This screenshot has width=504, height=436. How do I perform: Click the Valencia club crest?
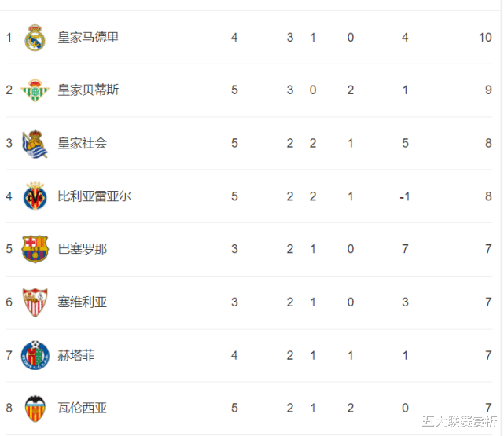pos(35,409)
